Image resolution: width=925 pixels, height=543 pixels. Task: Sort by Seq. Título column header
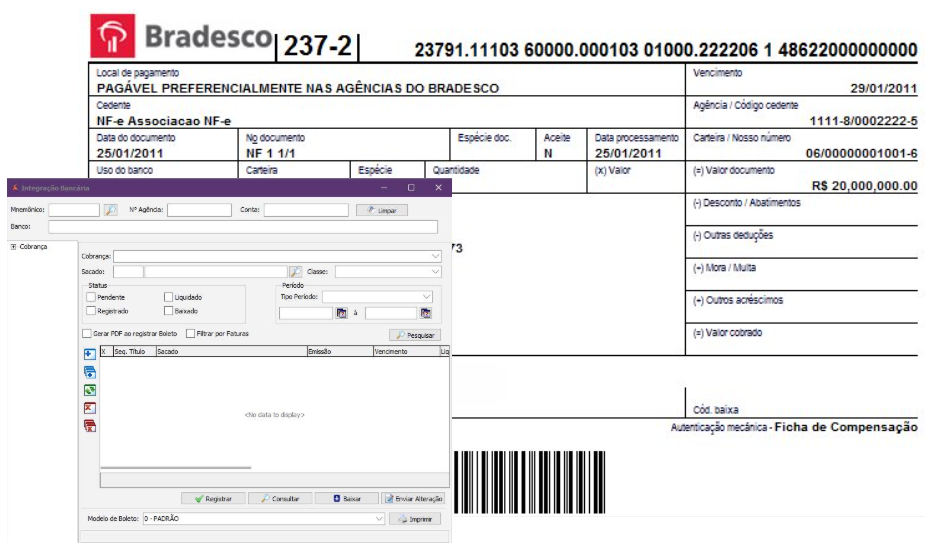coord(134,351)
